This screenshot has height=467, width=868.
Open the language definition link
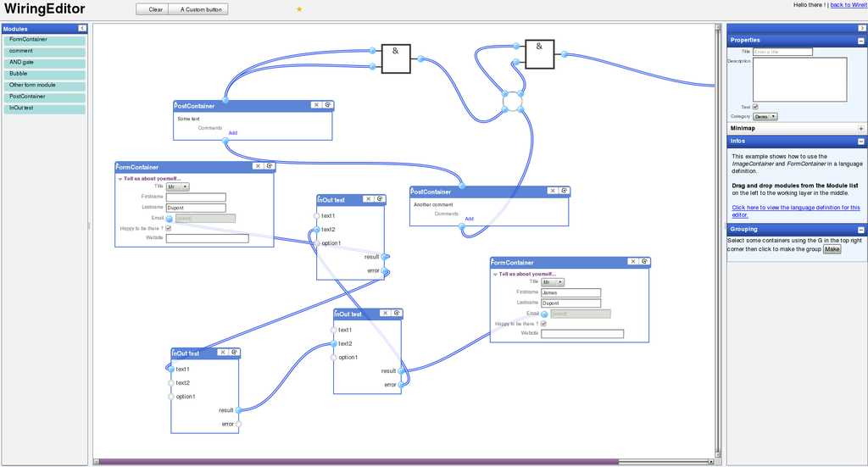[x=796, y=211]
